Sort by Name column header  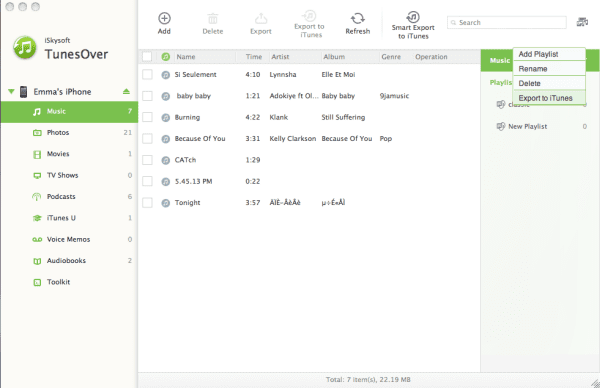(186, 57)
